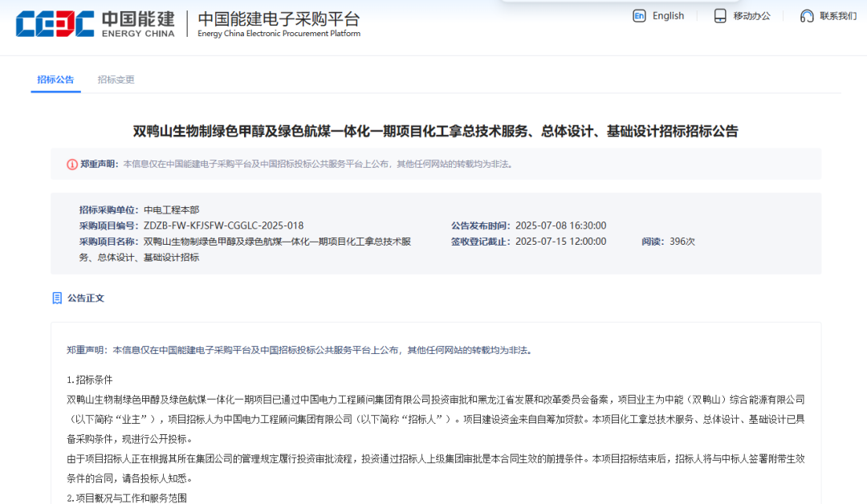Click publish time 2025-07-08 16:30:00
Screen dimensions: 867x504
click(x=560, y=226)
